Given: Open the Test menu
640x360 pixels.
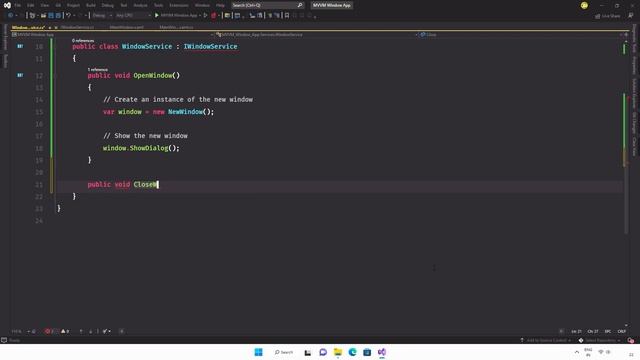Looking at the screenshot, I should coord(124,5).
